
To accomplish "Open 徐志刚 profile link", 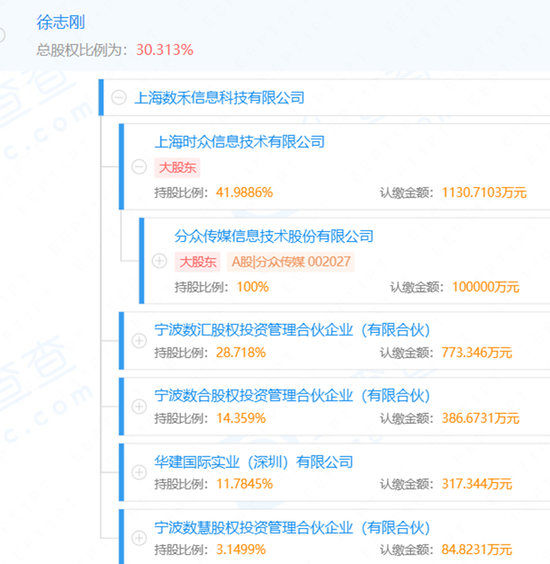I will [x=60, y=22].
